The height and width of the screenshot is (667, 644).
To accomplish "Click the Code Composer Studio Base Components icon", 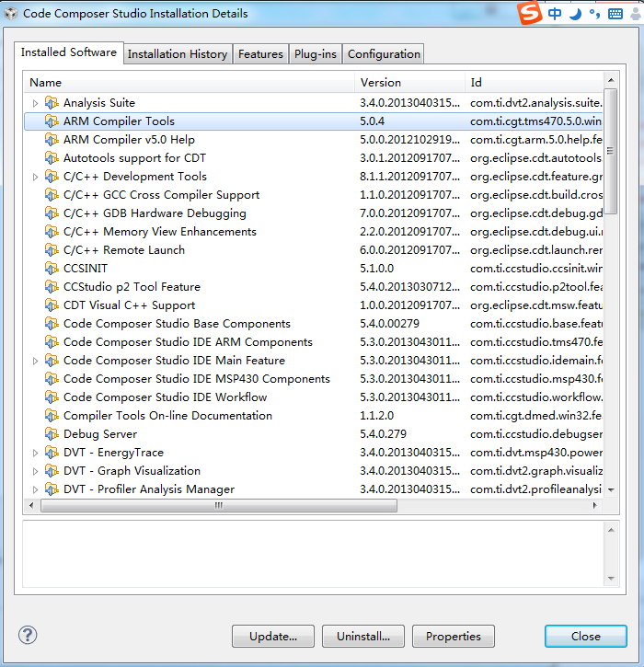I will (52, 324).
